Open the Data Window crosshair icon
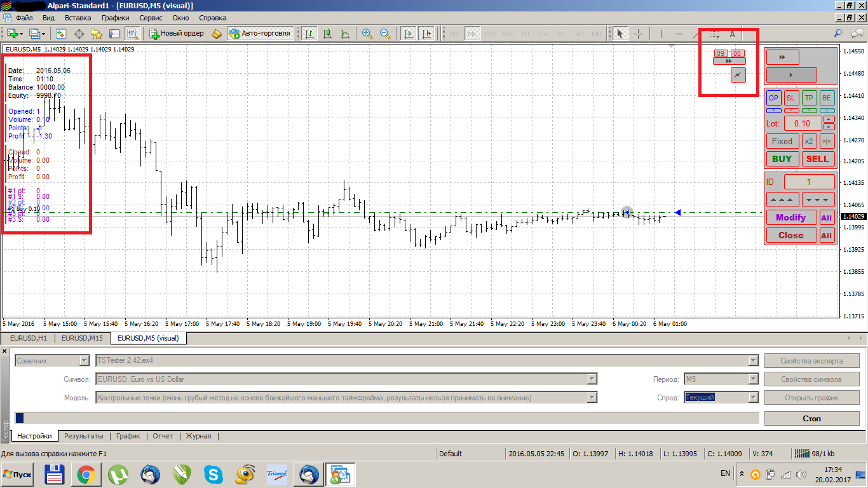The height and width of the screenshot is (488, 868). [x=79, y=33]
